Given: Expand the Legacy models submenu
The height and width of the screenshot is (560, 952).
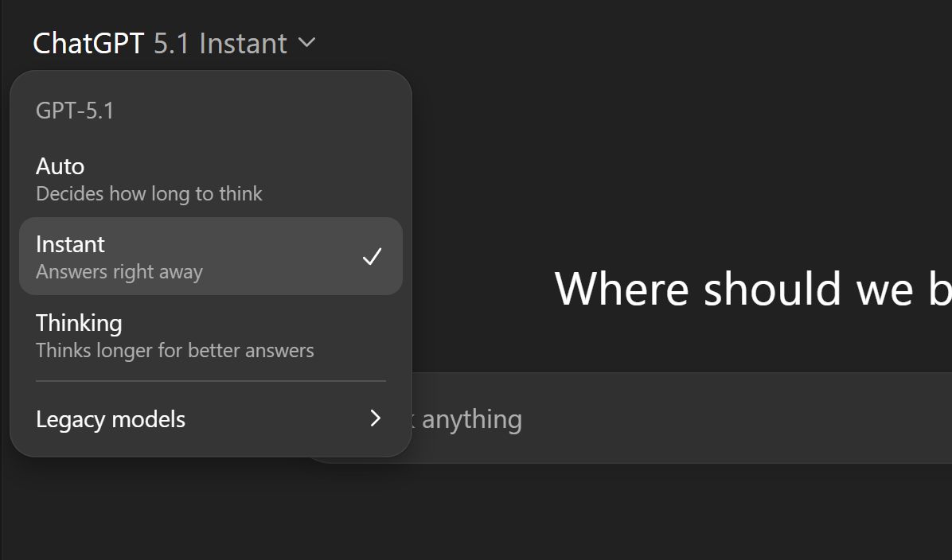Looking at the screenshot, I should coord(111,419).
